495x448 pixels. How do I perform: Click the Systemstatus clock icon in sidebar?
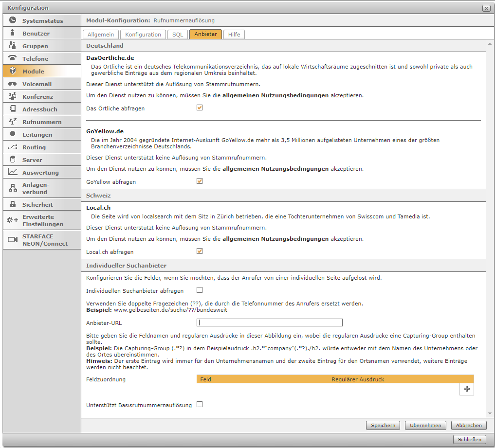point(13,20)
